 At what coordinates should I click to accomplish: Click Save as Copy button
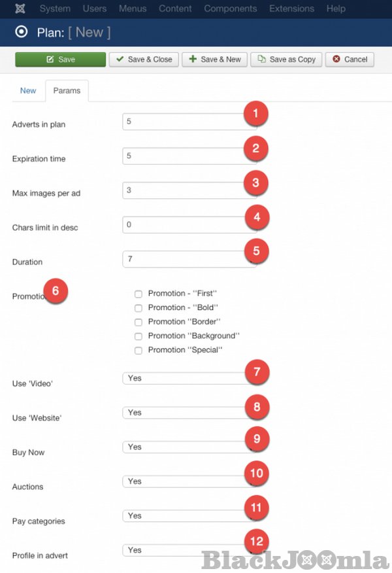[286, 60]
